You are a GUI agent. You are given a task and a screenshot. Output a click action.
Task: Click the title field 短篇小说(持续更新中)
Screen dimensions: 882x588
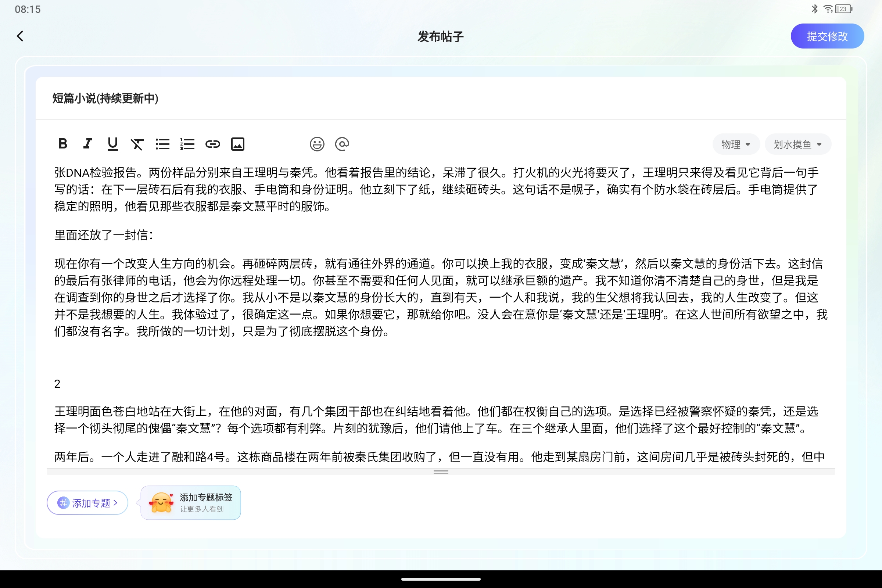click(x=105, y=98)
